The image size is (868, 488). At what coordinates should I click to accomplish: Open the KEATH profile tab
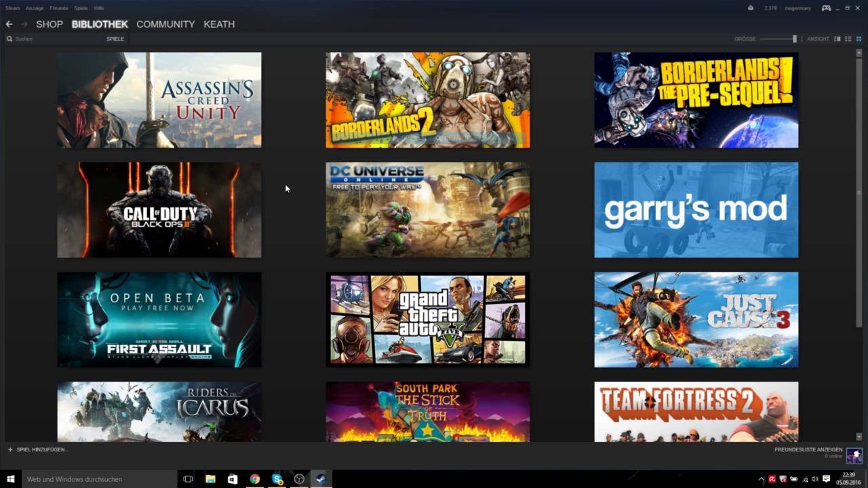[219, 24]
